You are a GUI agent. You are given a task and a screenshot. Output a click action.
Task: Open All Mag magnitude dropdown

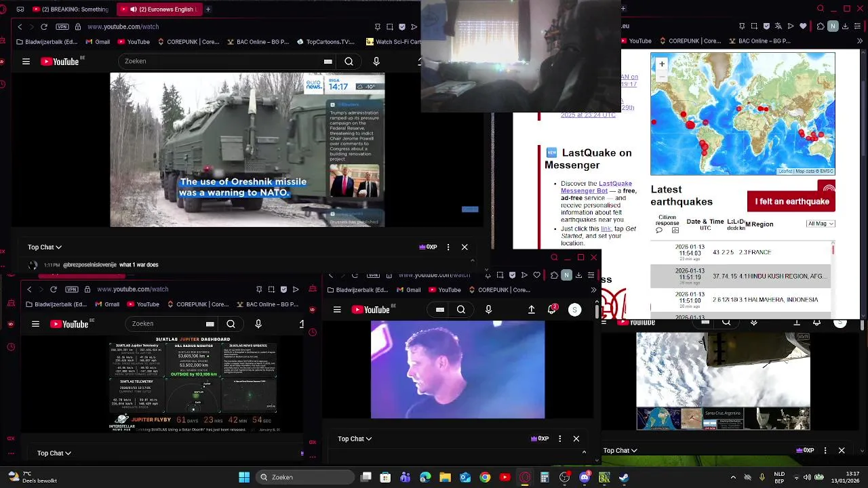(821, 224)
